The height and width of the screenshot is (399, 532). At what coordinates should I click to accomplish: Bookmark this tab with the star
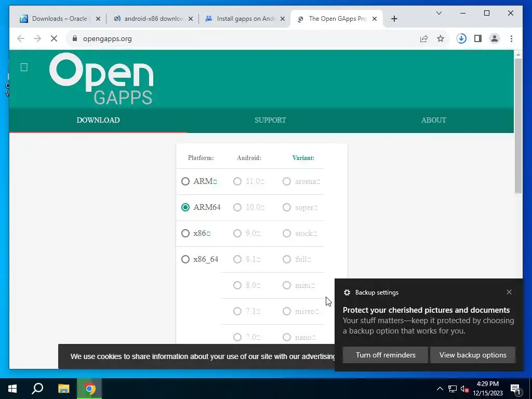(x=441, y=38)
